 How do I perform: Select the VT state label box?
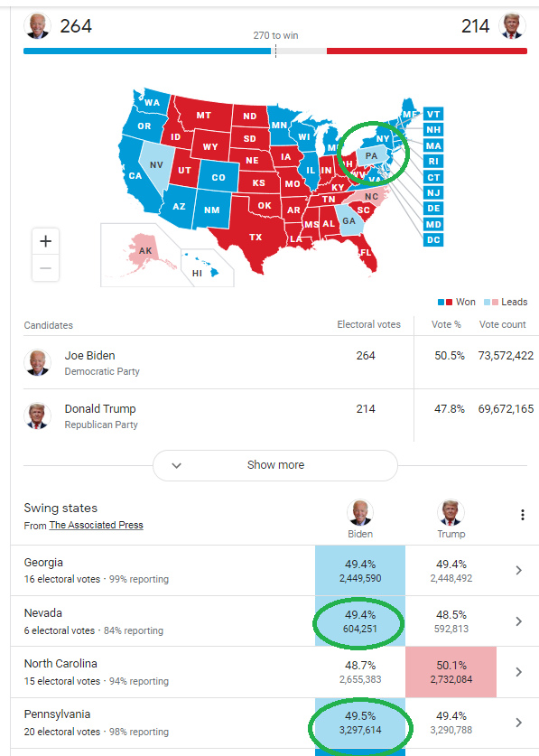click(x=433, y=115)
